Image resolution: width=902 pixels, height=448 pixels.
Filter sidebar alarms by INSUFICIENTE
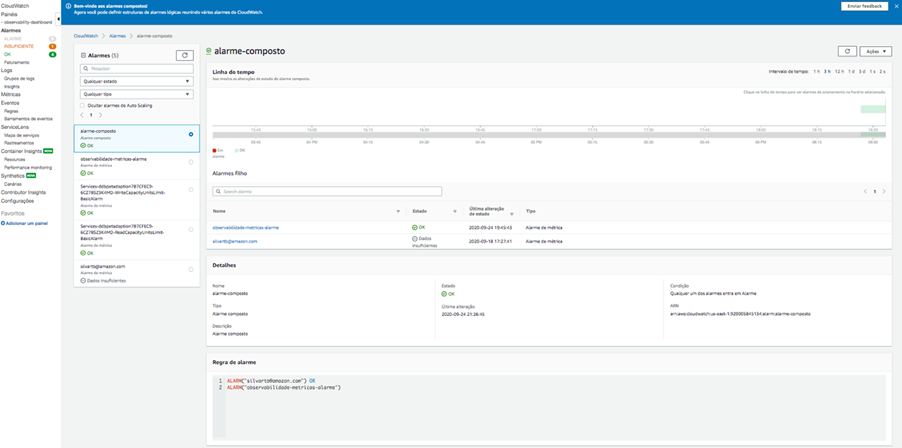(18, 46)
